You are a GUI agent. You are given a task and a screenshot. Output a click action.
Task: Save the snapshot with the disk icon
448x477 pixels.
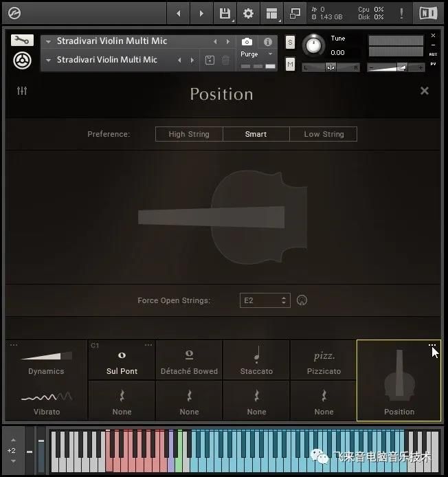tap(210, 60)
